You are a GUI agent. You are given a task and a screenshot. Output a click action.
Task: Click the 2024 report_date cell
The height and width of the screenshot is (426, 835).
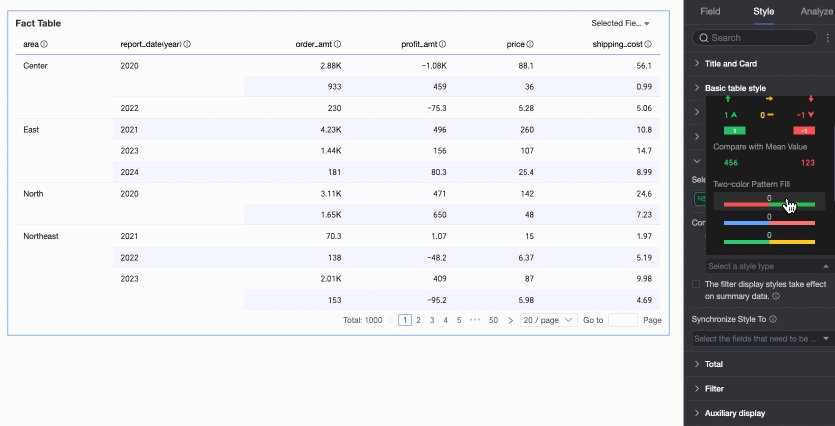tap(129, 173)
